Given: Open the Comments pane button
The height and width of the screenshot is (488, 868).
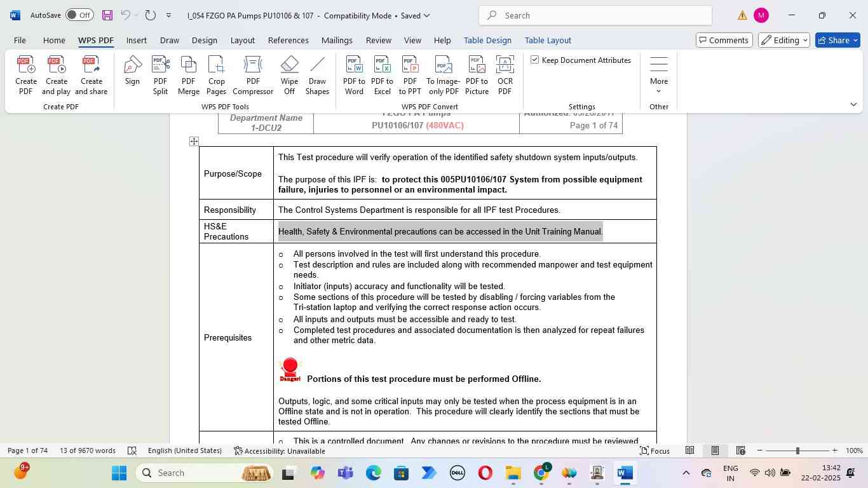Looking at the screenshot, I should (724, 40).
